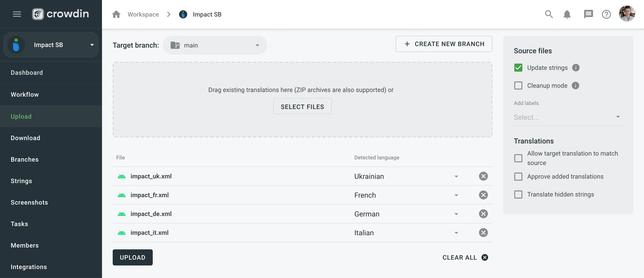Open the hamburger menu in the sidebar
Viewport: 644px width, 278px height.
pos(17,14)
